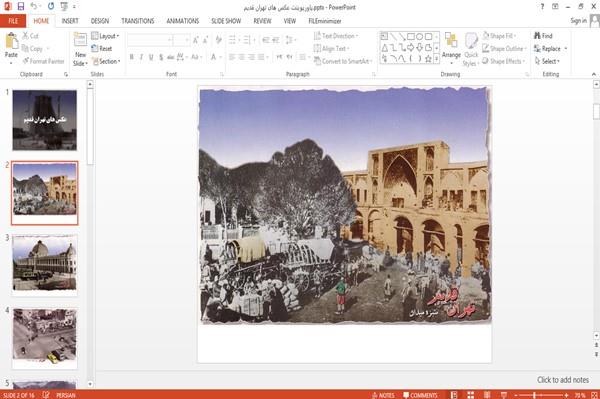
Task: Open the Arrange tool
Action: tap(451, 46)
